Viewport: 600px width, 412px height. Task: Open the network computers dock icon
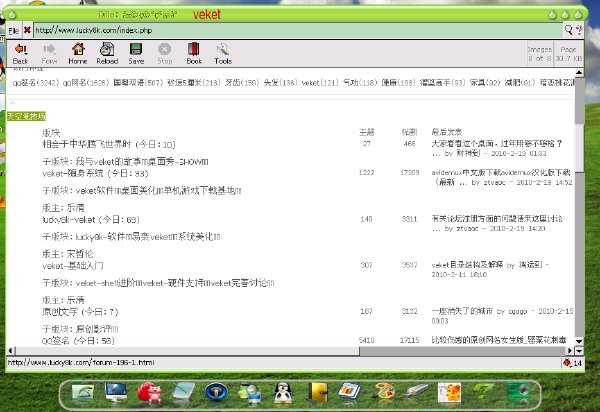[249, 393]
